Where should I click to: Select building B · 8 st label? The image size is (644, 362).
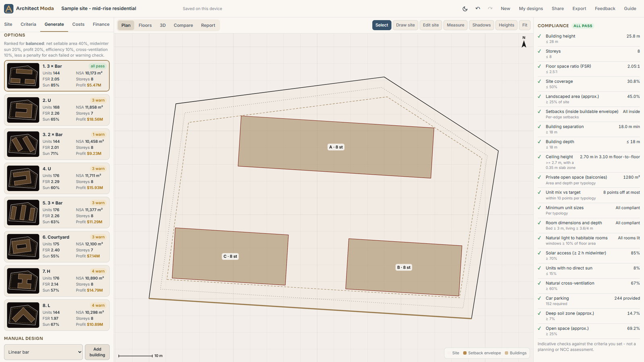point(404,267)
